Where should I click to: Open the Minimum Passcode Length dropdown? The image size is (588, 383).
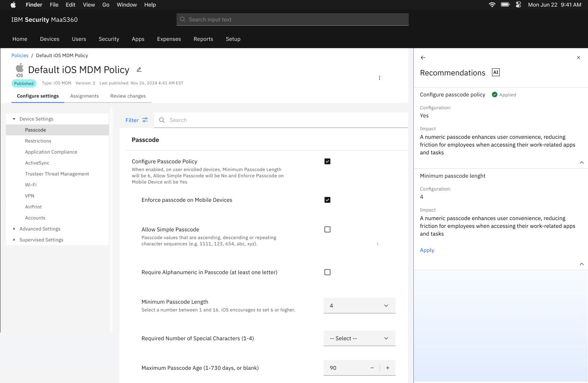click(x=359, y=306)
